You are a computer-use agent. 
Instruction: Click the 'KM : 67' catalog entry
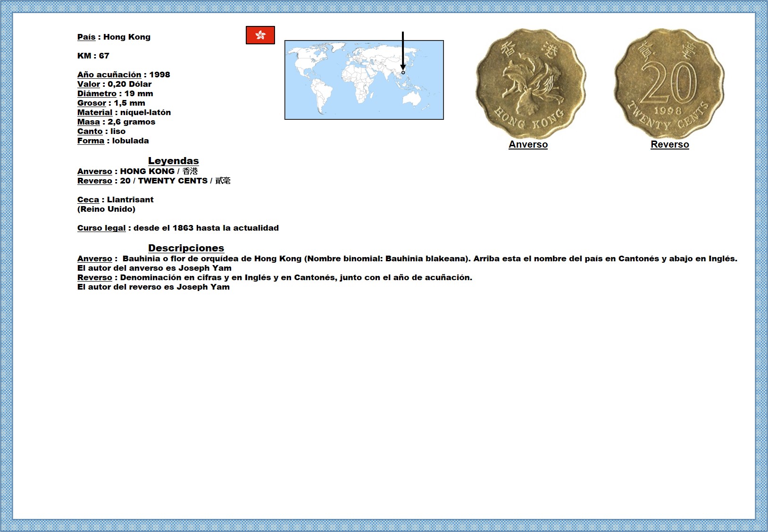click(x=93, y=56)
